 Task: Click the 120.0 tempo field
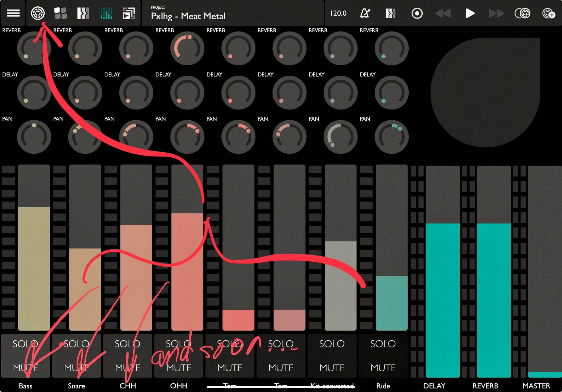pyautogui.click(x=338, y=13)
